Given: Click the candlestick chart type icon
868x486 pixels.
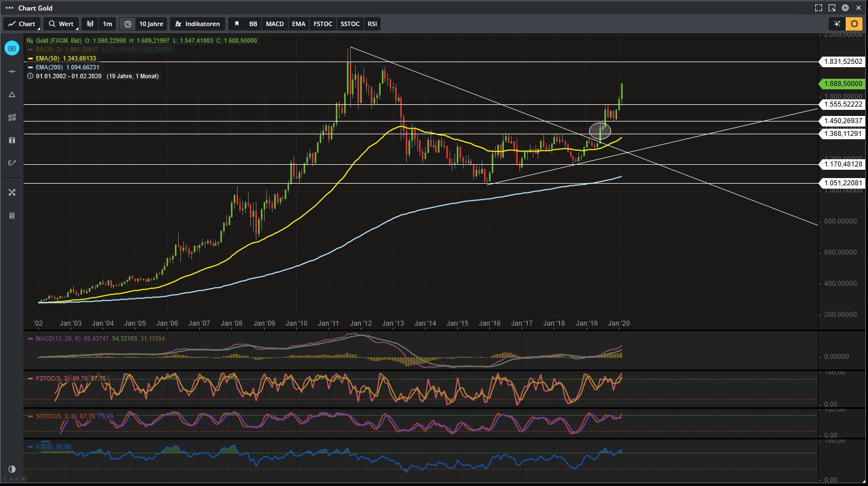Looking at the screenshot, I should (x=90, y=24).
